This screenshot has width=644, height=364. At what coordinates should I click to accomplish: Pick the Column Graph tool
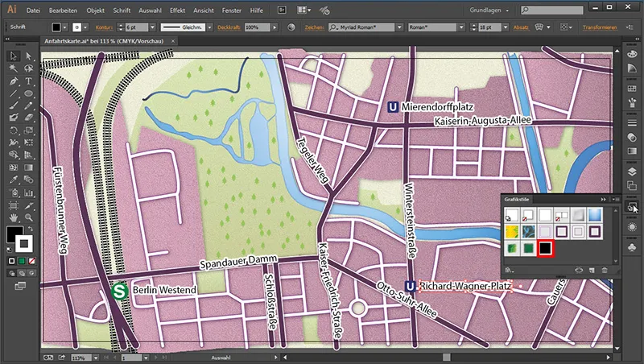(28, 192)
